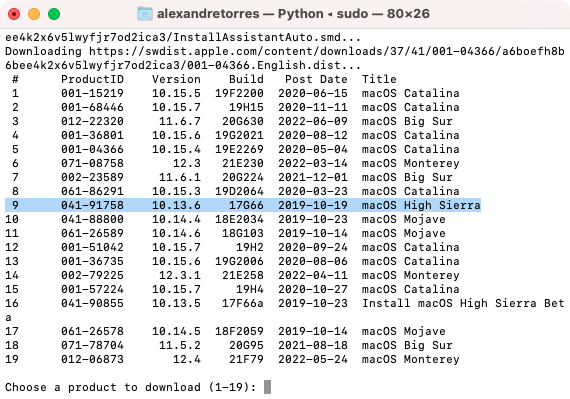Click post date 2021-12-01
Screen dimensions: 570x399
313,177
